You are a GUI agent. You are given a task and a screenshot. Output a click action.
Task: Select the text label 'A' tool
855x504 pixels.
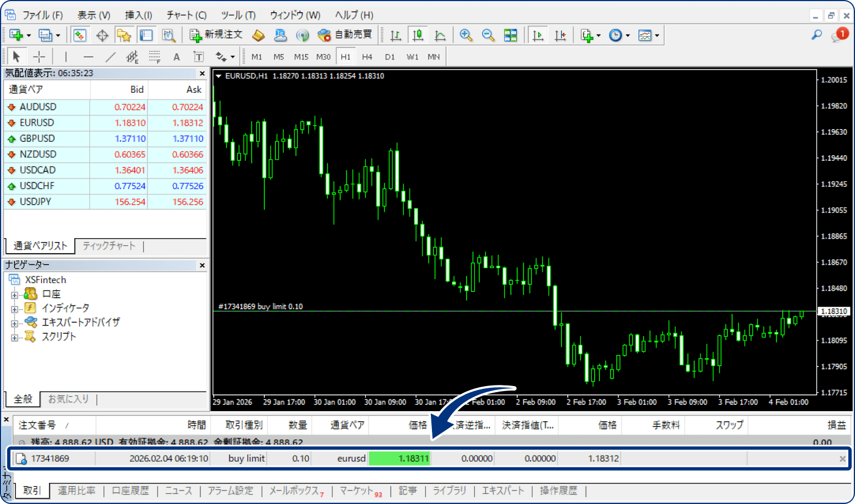(176, 57)
